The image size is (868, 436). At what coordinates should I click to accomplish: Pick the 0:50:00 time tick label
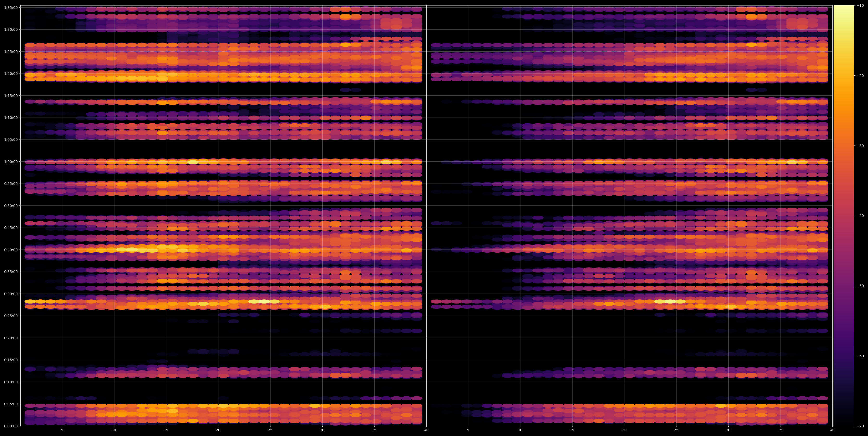[11, 206]
